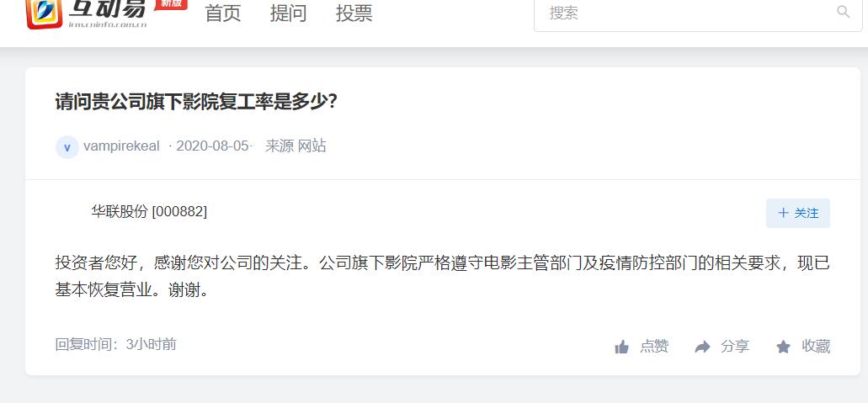Open the 首页 menu item

223,13
